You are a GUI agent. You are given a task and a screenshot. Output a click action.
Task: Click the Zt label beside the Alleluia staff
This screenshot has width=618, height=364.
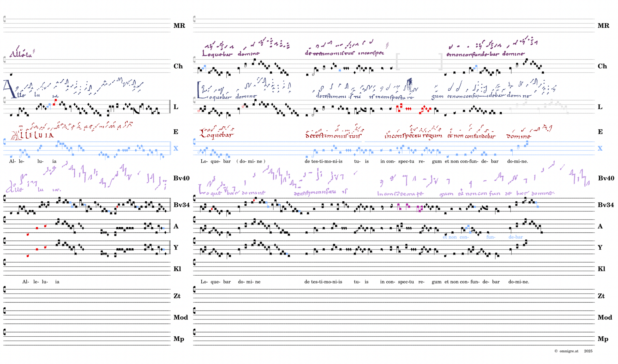coord(177,296)
